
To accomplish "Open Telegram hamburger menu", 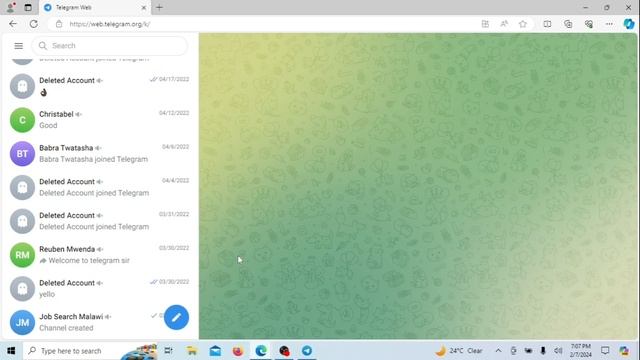I will [18, 46].
